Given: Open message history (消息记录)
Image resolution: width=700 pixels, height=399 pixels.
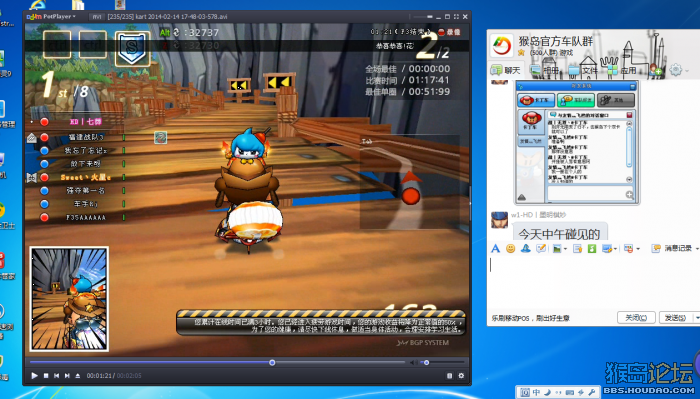Looking at the screenshot, I should coord(672,248).
